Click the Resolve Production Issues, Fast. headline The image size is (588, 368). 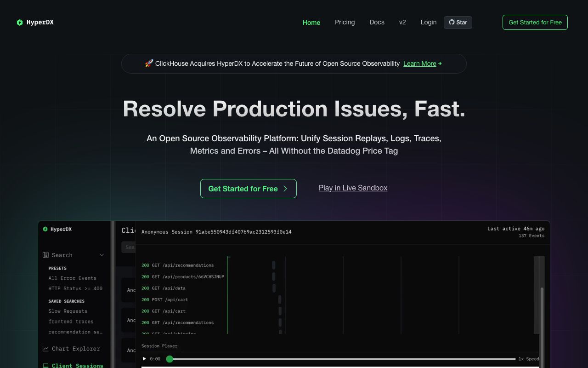coord(294,109)
